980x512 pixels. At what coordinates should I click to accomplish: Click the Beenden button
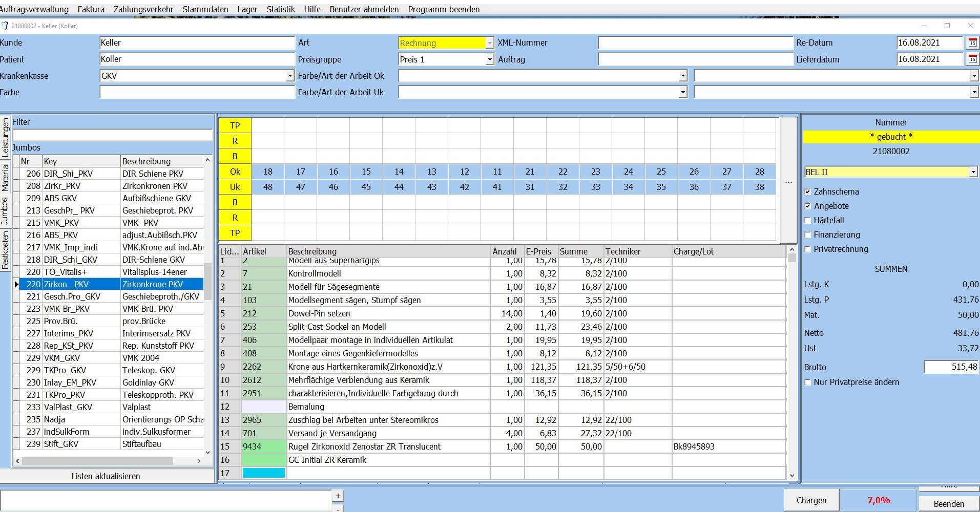pyautogui.click(x=949, y=504)
